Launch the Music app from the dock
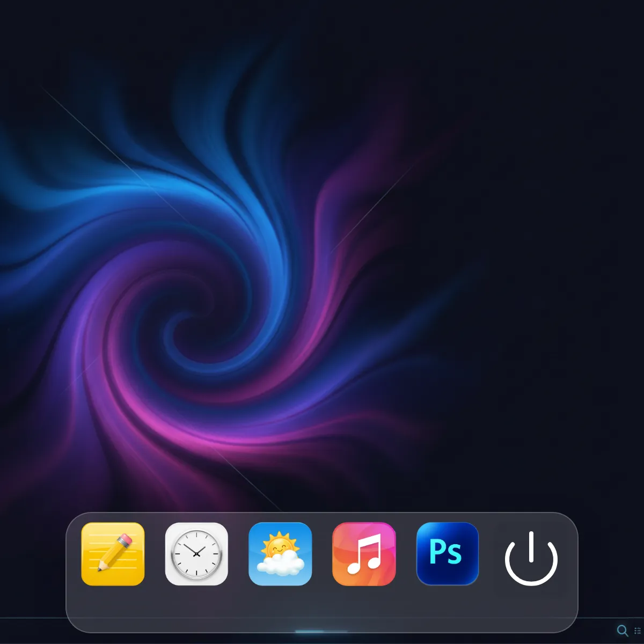 tap(364, 554)
